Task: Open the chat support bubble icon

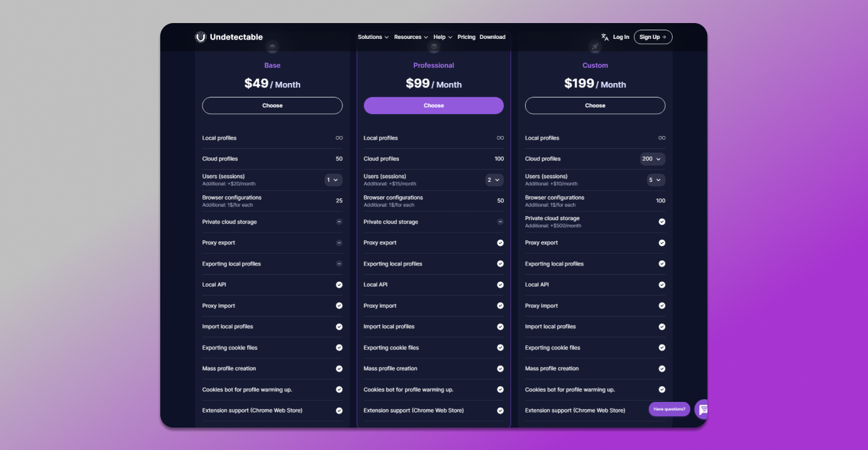Action: (x=702, y=409)
